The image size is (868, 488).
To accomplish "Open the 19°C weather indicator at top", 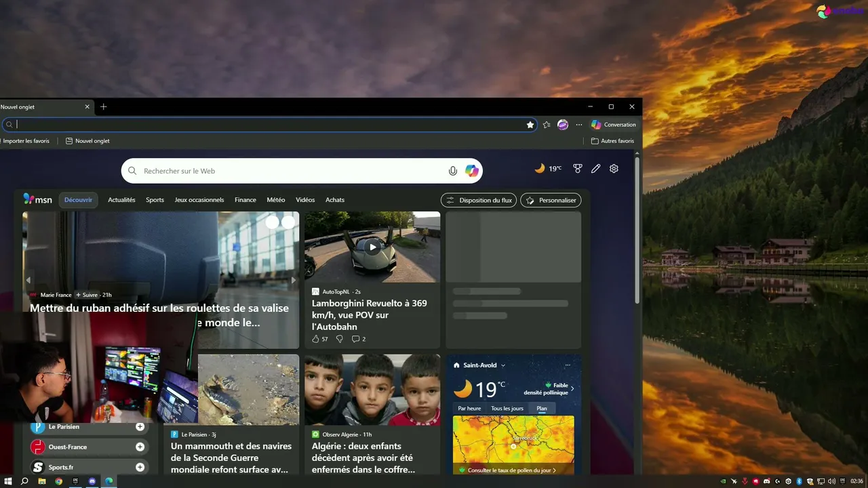I will point(548,169).
